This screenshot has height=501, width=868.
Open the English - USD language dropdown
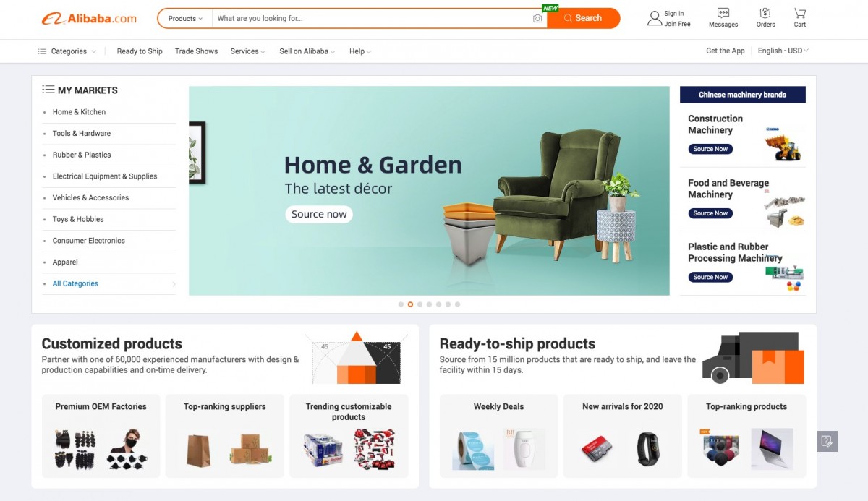[x=783, y=51]
